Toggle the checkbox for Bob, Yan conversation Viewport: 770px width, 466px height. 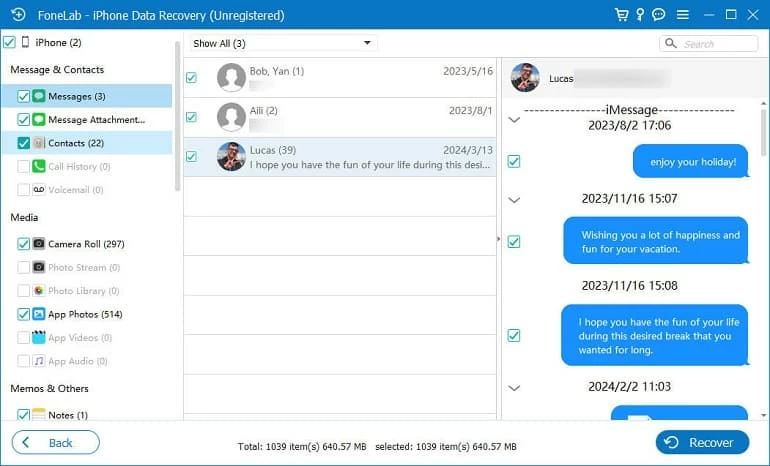coord(191,78)
